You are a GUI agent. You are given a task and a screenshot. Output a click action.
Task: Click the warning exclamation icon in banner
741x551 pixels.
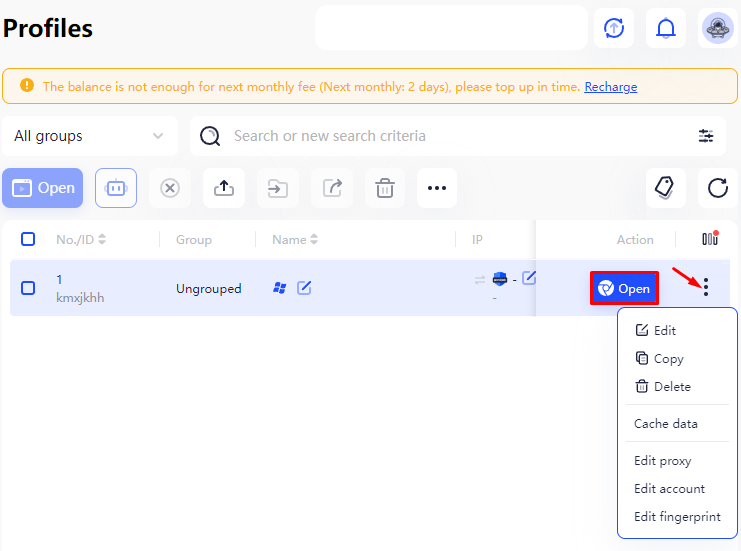tap(27, 86)
